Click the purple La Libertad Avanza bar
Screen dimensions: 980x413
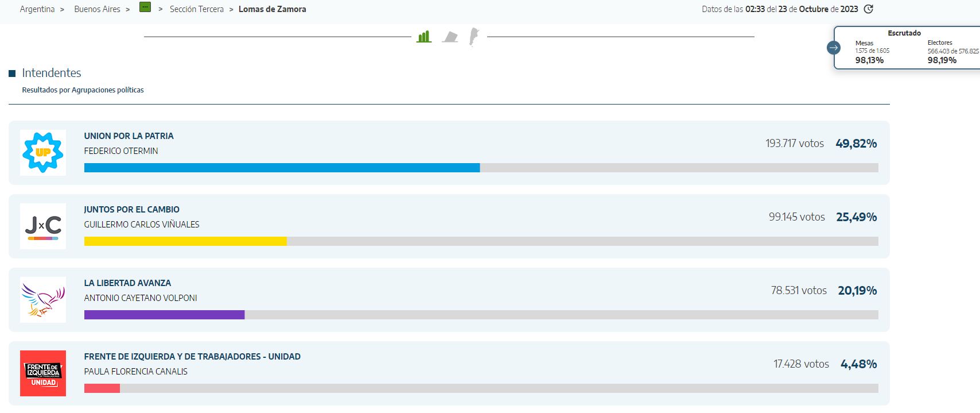(164, 315)
